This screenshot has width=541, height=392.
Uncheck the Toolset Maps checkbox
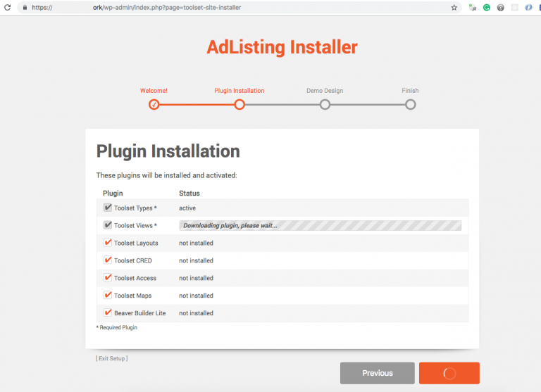[108, 295]
